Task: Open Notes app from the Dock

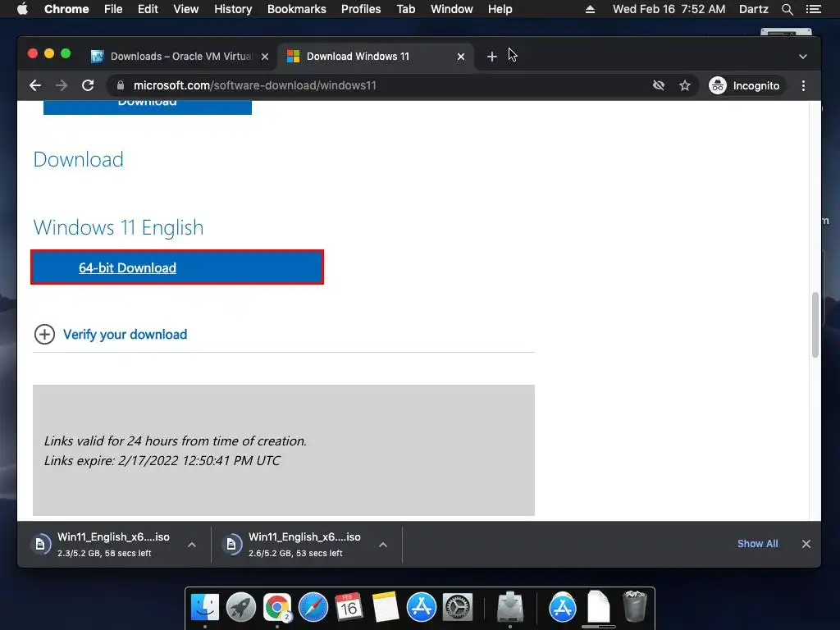Action: 385,607
